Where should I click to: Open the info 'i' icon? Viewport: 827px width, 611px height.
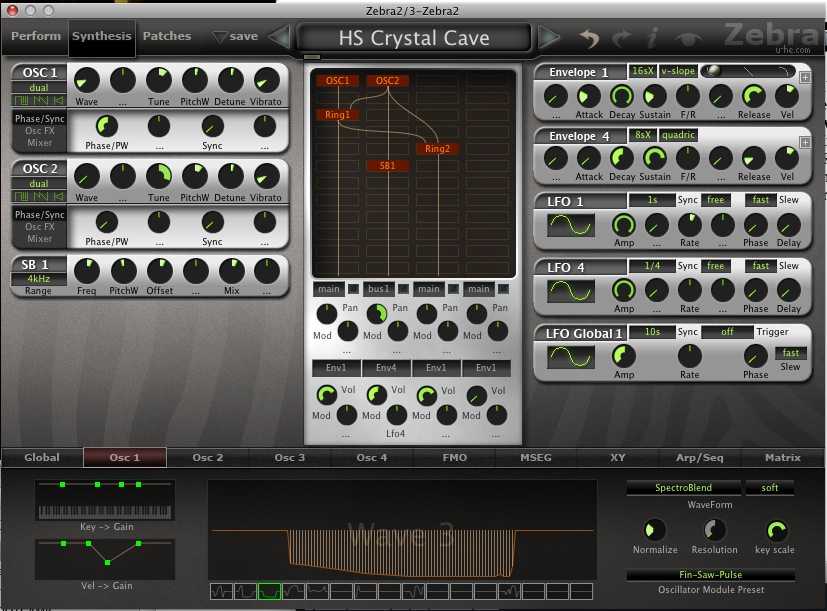pos(652,38)
